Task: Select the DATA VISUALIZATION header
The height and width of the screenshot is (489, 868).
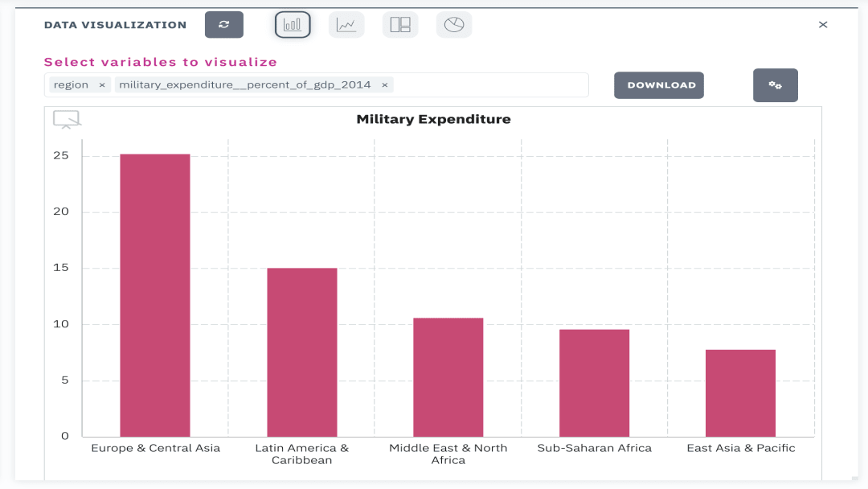Action: (115, 24)
